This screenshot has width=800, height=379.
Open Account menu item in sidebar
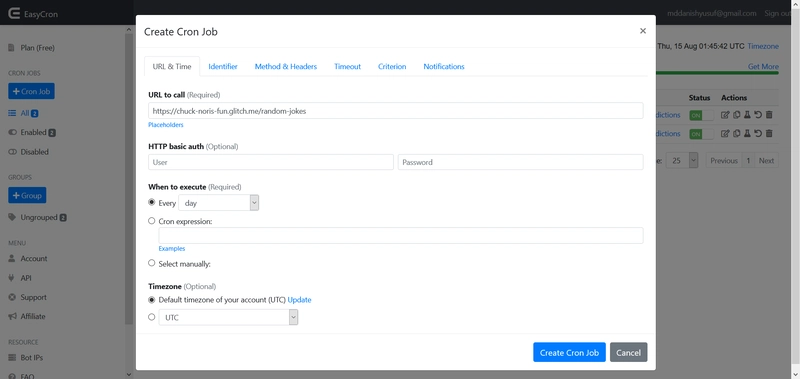28,259
